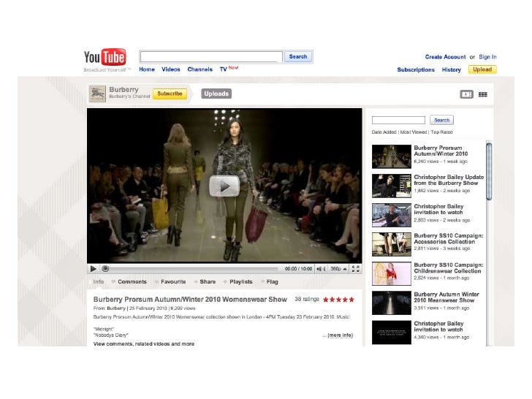Sort uploads by Most Viewed
This screenshot has height=399, width=532.
pos(414,132)
